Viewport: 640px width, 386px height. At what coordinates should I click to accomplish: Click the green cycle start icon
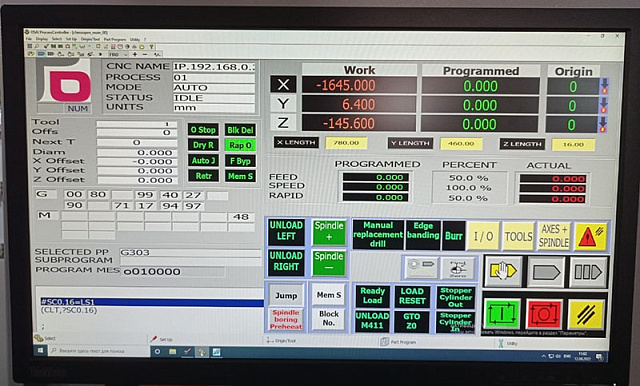click(x=502, y=313)
